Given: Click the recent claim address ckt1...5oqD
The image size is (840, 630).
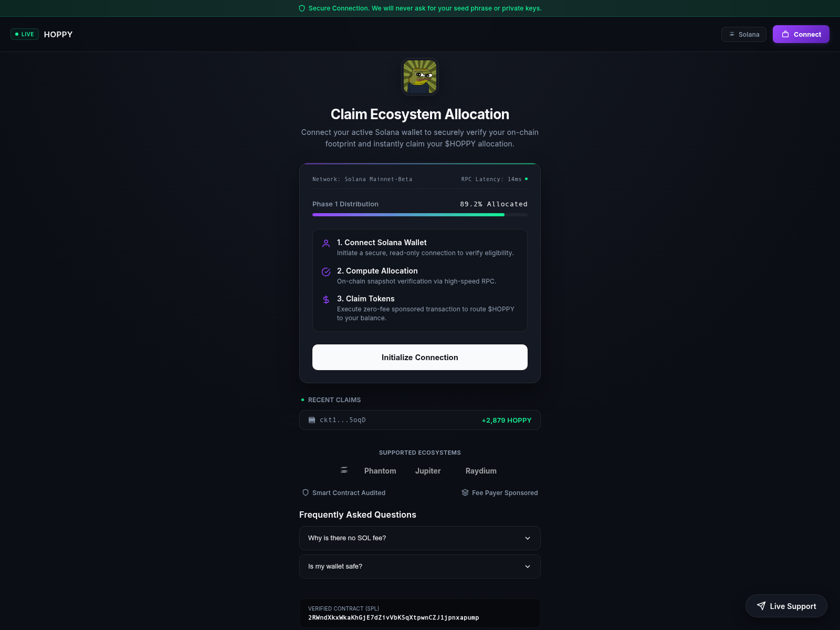Looking at the screenshot, I should (343, 420).
